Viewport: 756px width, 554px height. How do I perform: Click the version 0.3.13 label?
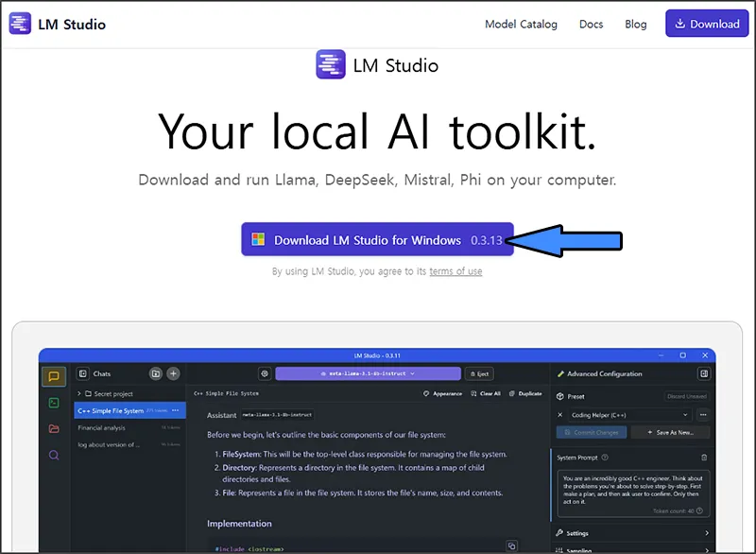(x=486, y=240)
